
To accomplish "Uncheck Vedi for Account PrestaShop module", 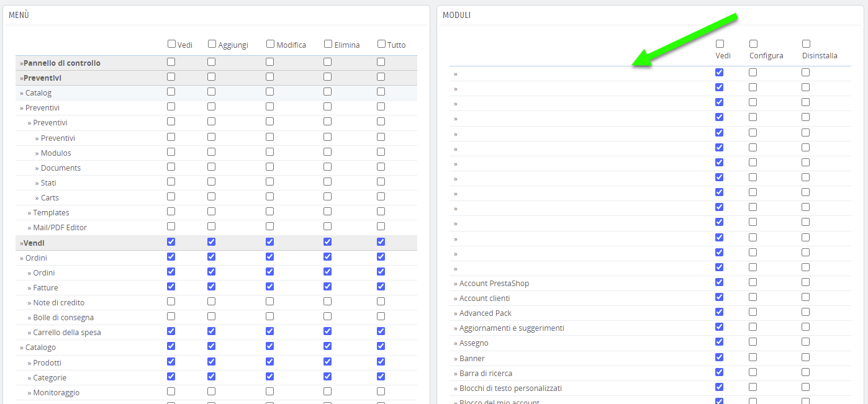I will 720,282.
